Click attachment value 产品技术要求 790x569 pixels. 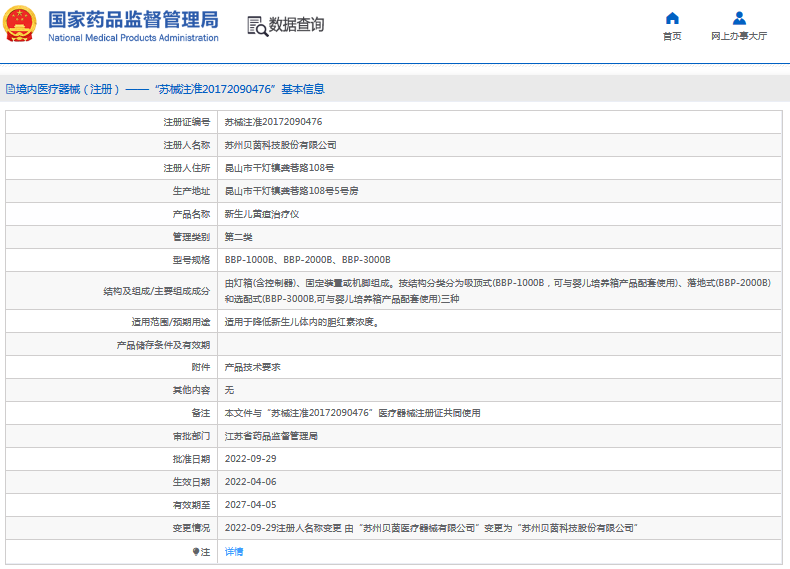click(252, 367)
